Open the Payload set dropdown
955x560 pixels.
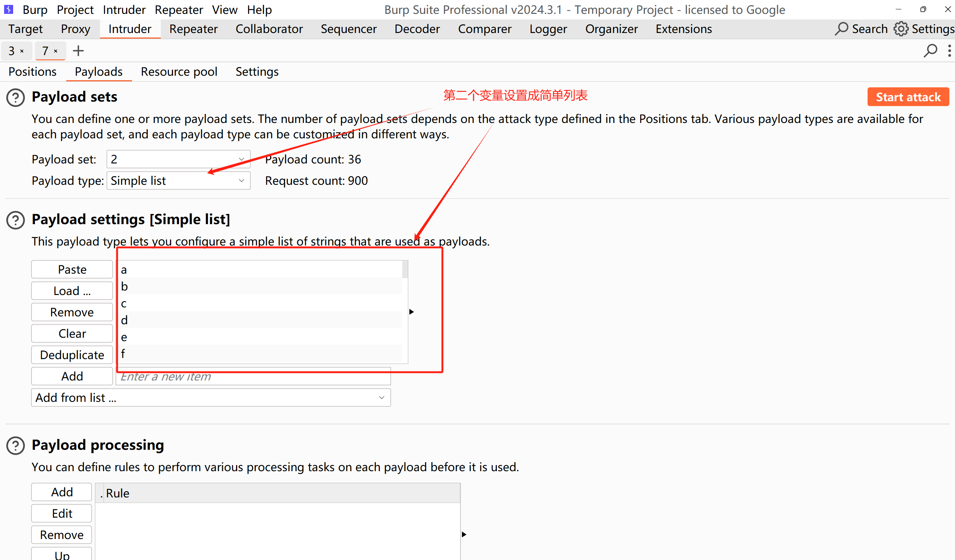pyautogui.click(x=178, y=159)
